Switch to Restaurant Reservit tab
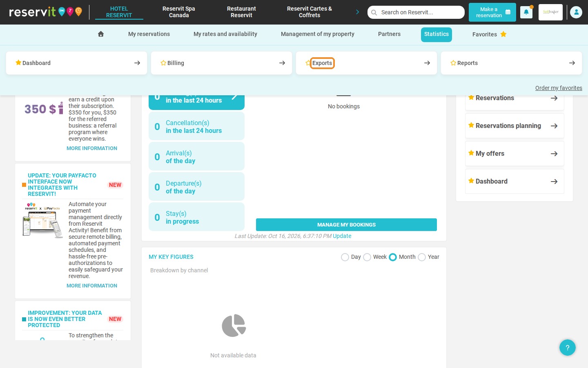The height and width of the screenshot is (368, 588). 241,12
